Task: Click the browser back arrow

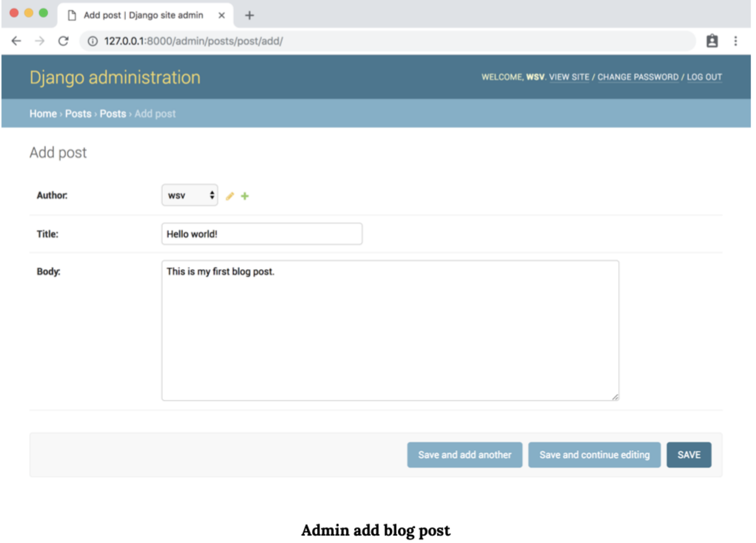Action: [x=16, y=41]
